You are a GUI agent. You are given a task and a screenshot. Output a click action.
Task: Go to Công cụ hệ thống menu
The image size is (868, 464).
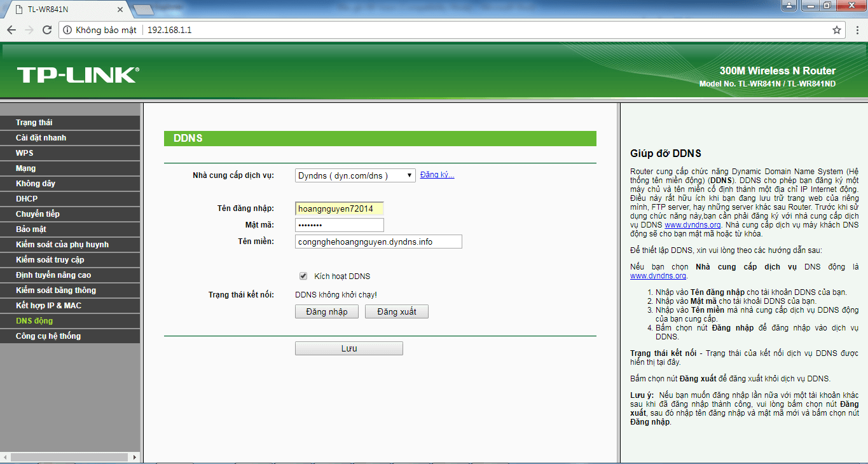(x=48, y=336)
